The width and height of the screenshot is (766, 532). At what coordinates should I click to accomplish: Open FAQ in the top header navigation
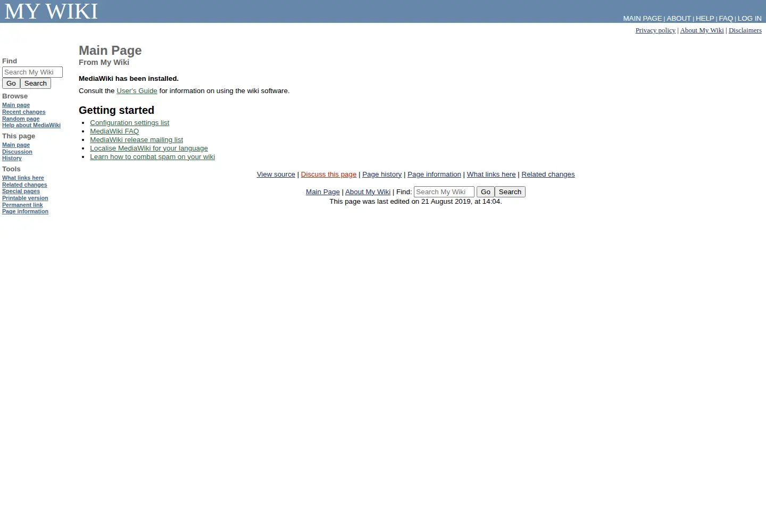point(726,18)
